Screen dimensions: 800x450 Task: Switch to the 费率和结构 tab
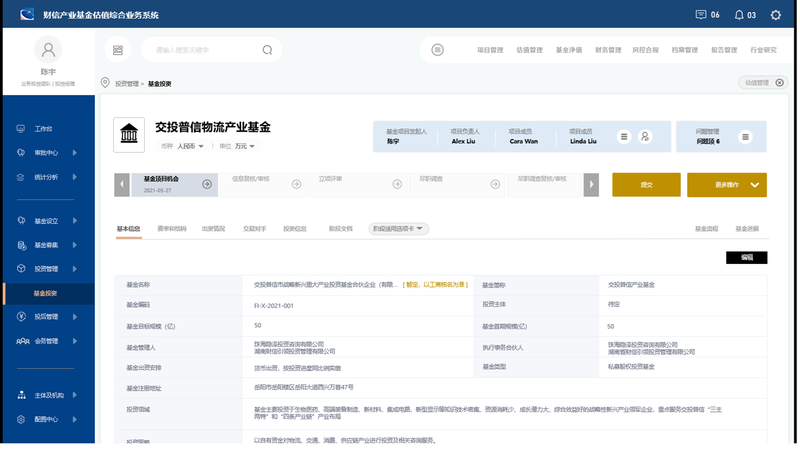pos(171,229)
